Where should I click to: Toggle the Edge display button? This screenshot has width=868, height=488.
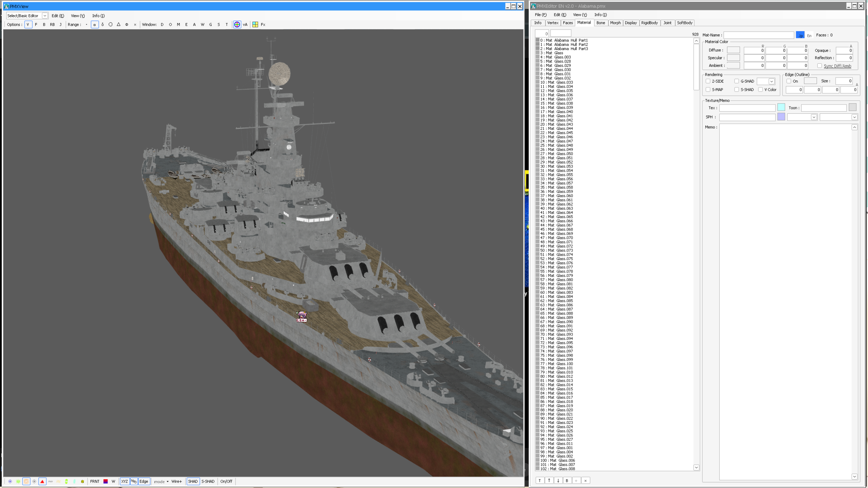(144, 481)
